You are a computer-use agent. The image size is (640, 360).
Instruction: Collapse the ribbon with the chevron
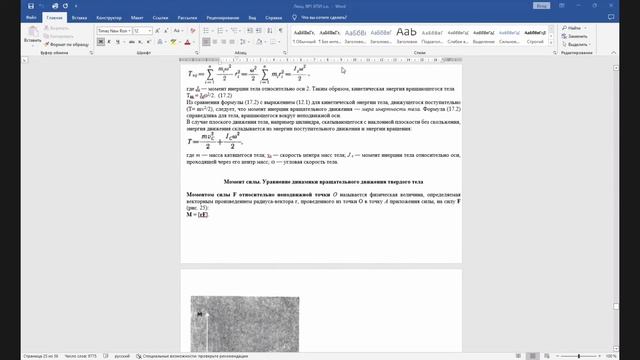coord(613,53)
